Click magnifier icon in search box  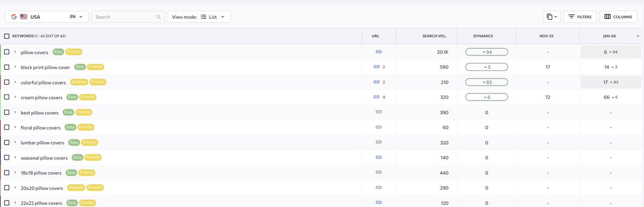[x=158, y=17]
